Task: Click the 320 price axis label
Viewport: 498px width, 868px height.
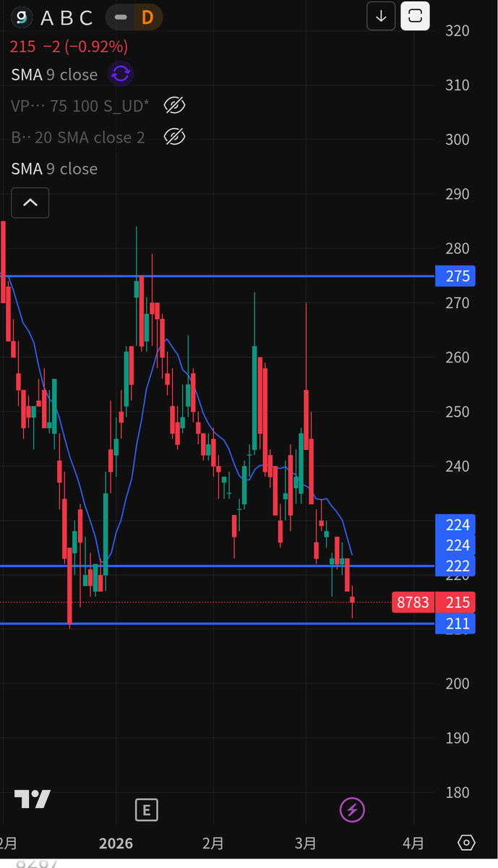Action: [x=457, y=30]
